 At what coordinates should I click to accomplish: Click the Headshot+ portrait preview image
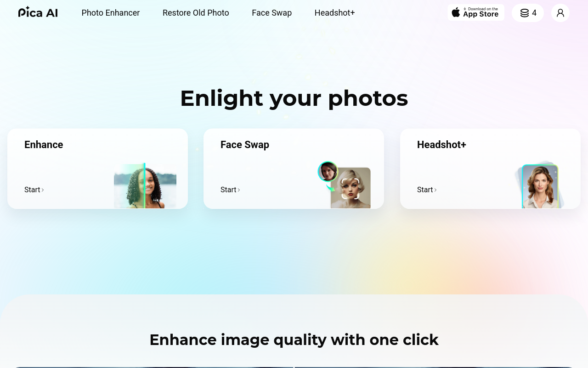tap(540, 186)
